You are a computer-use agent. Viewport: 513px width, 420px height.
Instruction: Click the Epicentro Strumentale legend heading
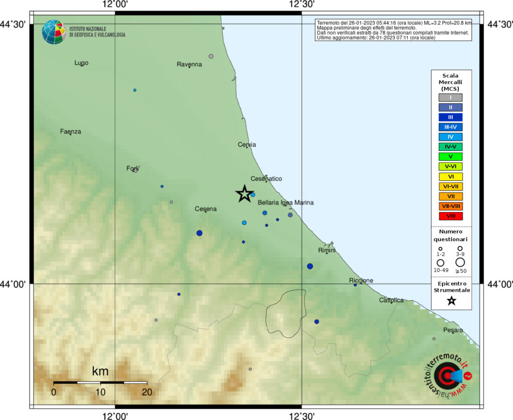point(451,287)
